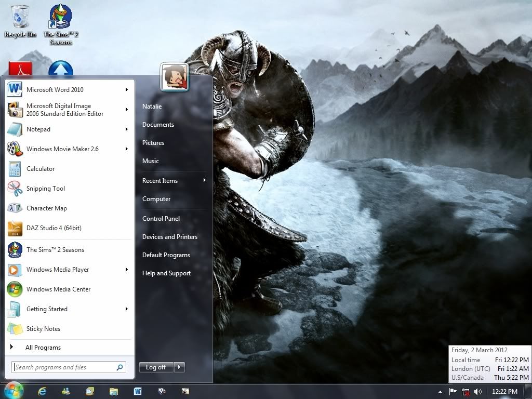Expand Microsoft Word 2010 jump list arrow

click(x=126, y=90)
